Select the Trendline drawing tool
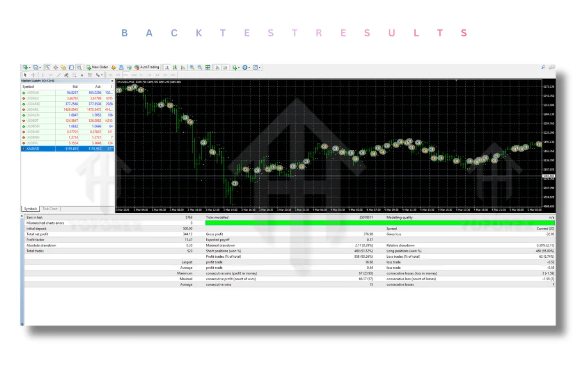Viewport: 588px width, 385px height. point(58,75)
